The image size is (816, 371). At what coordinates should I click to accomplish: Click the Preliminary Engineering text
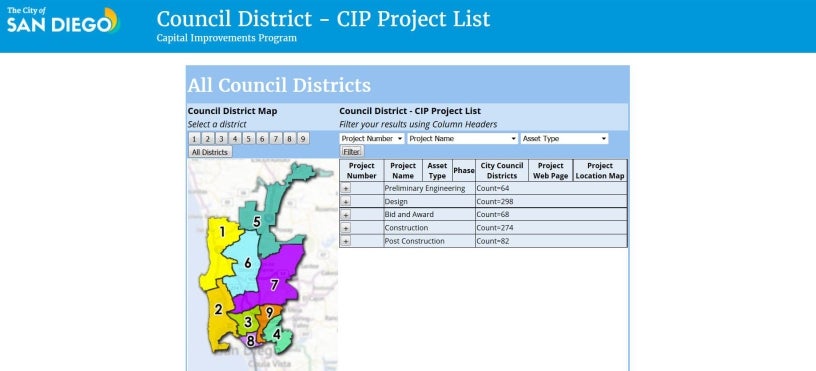[x=425, y=188]
